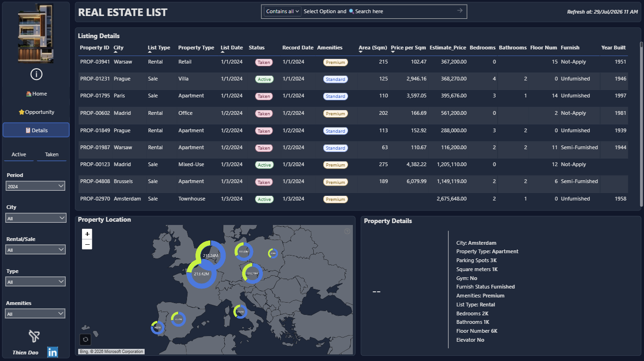Image resolution: width=644 pixels, height=361 pixels.
Task: Expand the City filter dropdown
Action: [x=36, y=218]
